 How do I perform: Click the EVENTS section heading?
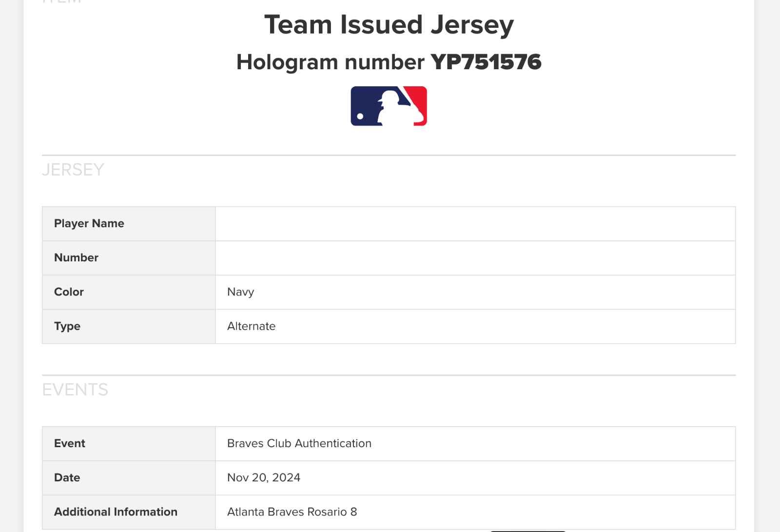(75, 390)
